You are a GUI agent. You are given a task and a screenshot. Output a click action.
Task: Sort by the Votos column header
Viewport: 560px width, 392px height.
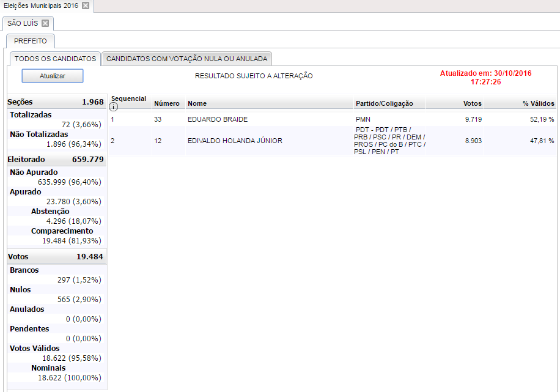pos(472,103)
